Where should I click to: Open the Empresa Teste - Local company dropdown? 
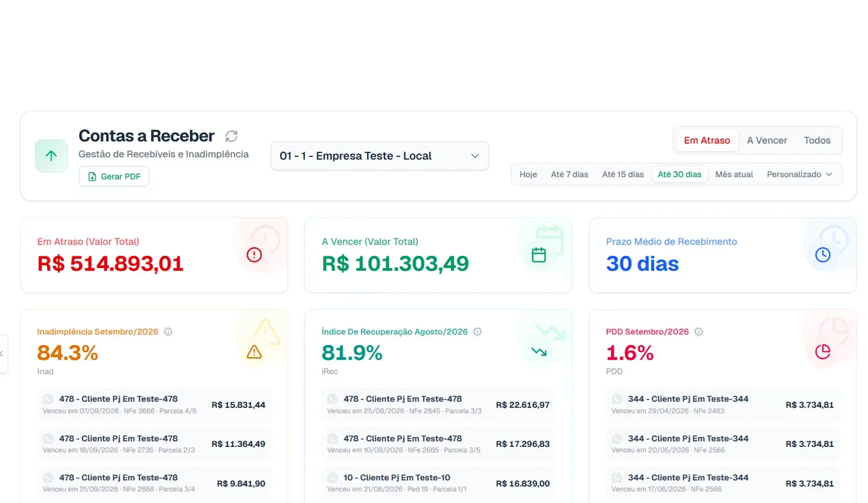380,156
